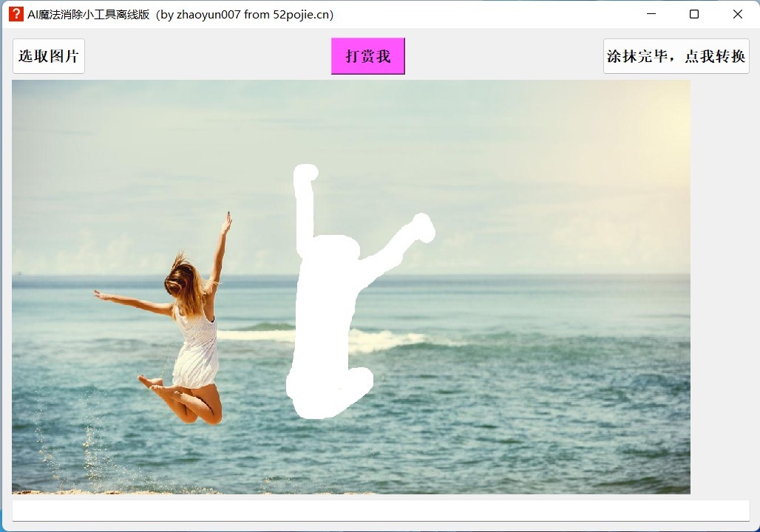Click 选取图片 to choose an image
The image size is (760, 532).
coord(49,56)
